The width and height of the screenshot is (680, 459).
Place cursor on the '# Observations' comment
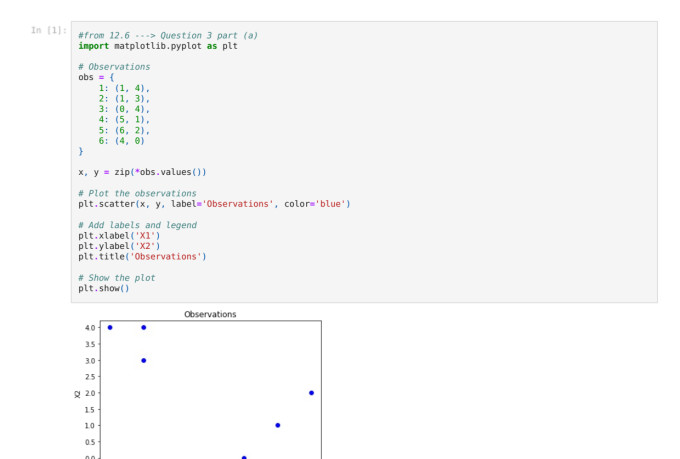click(x=114, y=67)
